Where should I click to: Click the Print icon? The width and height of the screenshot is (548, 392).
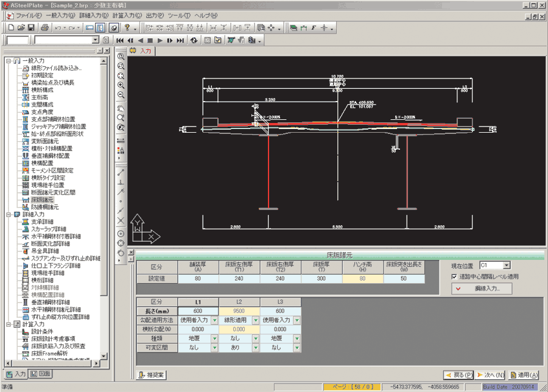coord(44,27)
